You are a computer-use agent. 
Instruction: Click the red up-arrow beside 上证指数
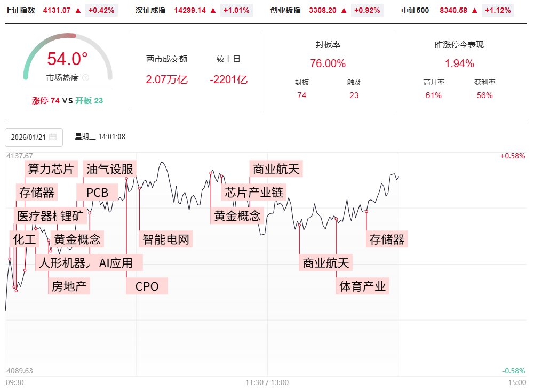78,10
